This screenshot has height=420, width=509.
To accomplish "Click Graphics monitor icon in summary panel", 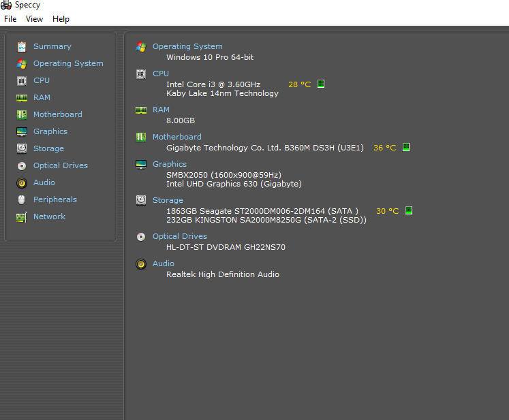I will pos(141,165).
